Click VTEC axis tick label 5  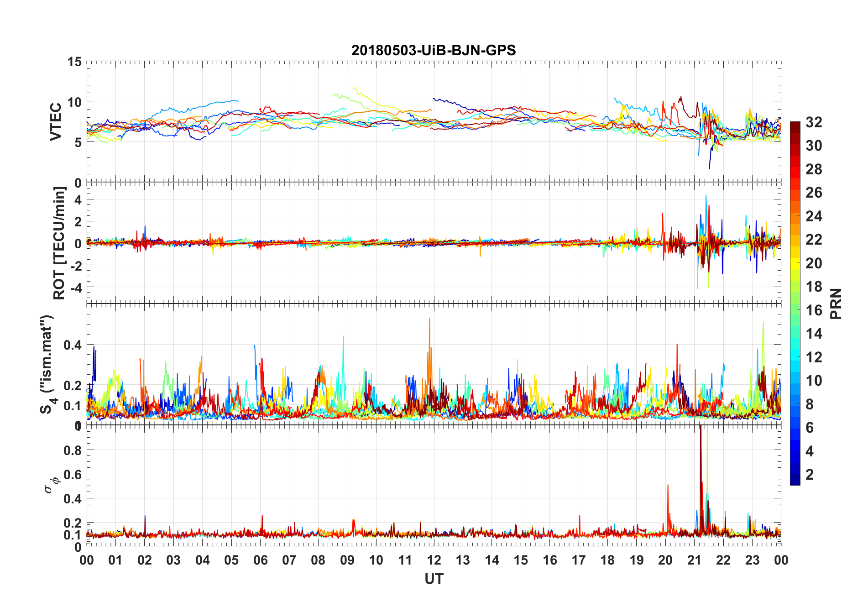(78, 142)
